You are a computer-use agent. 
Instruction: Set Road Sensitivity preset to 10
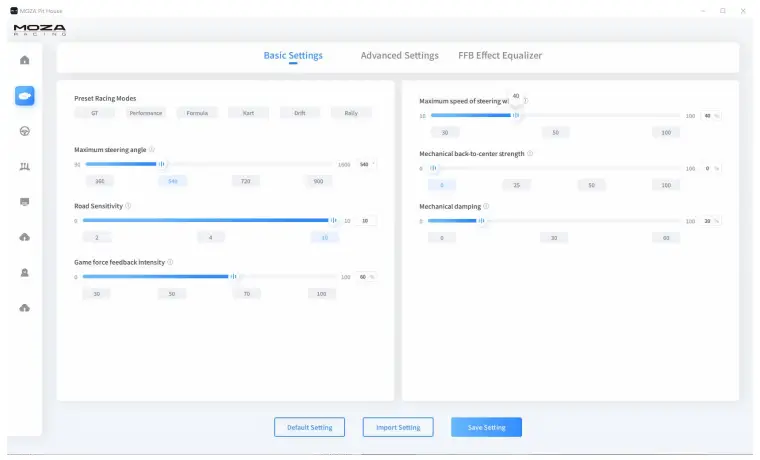click(x=325, y=237)
